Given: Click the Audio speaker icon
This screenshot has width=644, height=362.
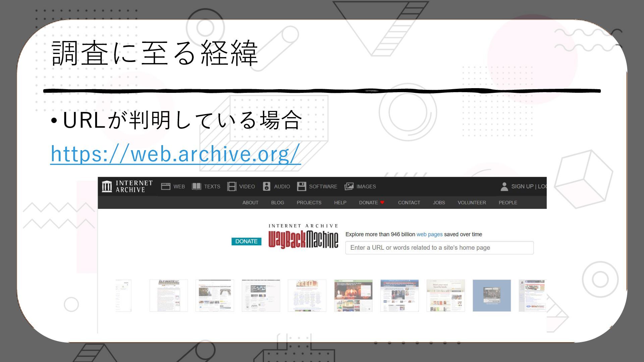Looking at the screenshot, I should coord(266,186).
